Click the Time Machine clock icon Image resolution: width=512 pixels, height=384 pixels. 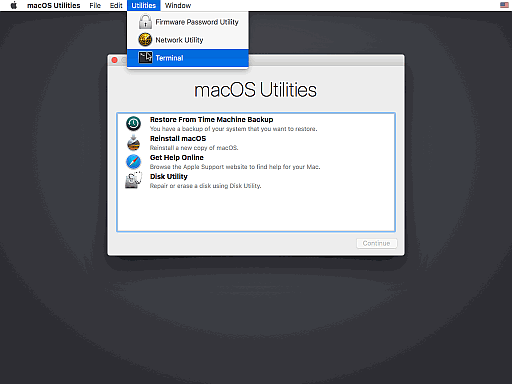(x=133, y=124)
